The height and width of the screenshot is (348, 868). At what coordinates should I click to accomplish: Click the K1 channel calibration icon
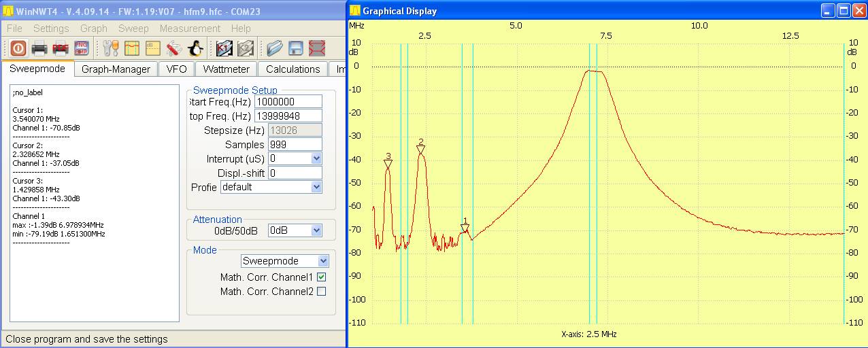(224, 48)
